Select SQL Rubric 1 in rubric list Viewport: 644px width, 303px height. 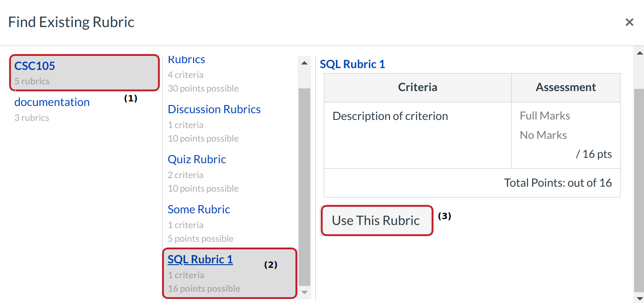pyautogui.click(x=200, y=260)
